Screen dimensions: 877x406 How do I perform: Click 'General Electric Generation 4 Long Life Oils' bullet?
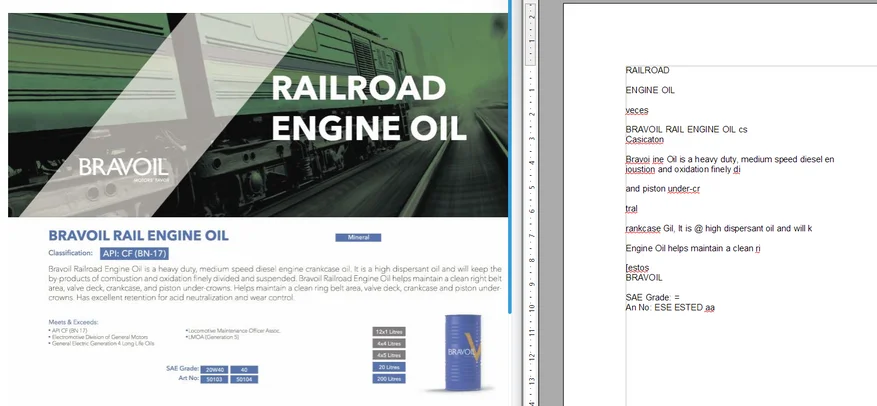pyautogui.click(x=101, y=343)
